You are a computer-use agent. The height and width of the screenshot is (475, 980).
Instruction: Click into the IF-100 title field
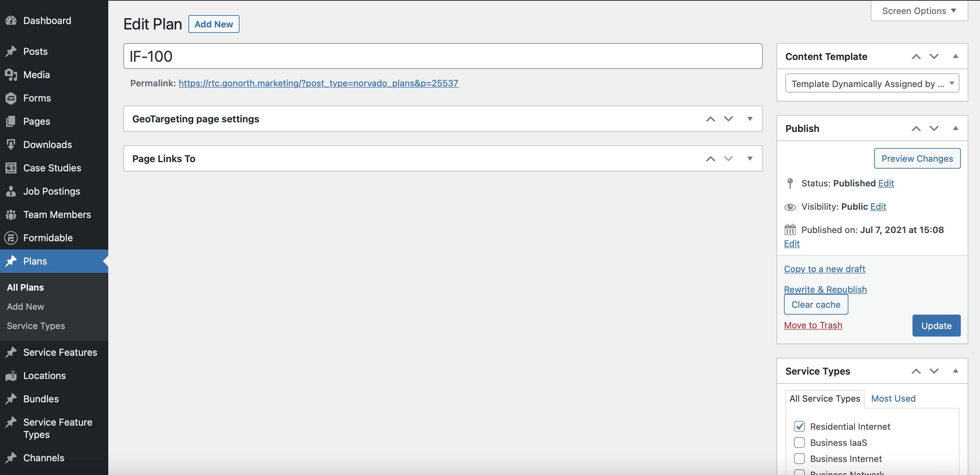pyautogui.click(x=442, y=56)
